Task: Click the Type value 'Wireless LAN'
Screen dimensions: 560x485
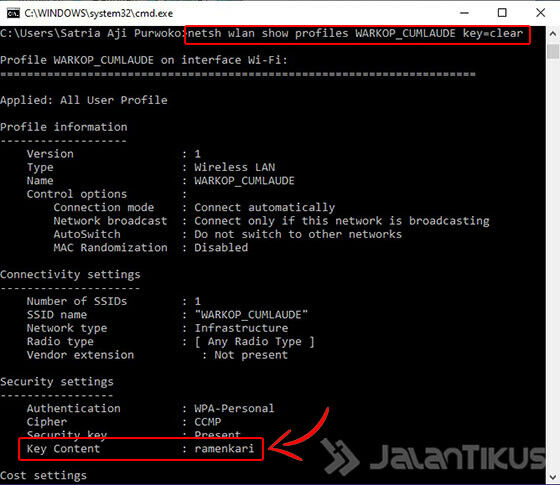Action: 235,167
